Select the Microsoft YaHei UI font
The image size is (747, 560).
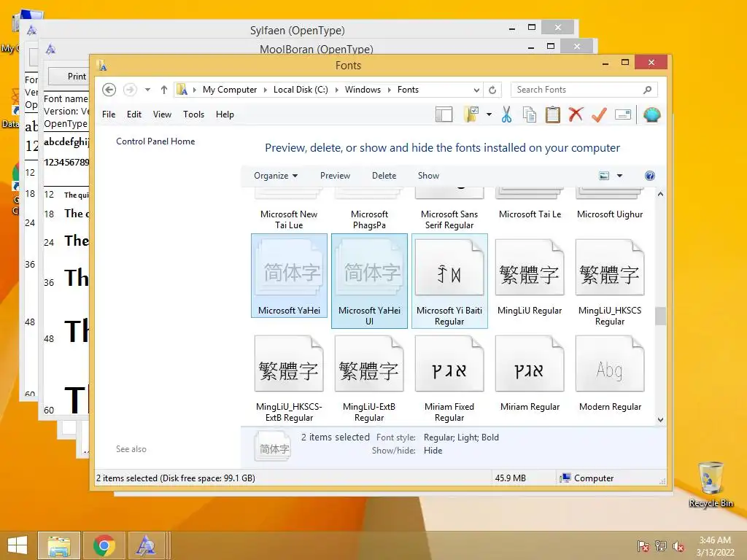point(369,281)
